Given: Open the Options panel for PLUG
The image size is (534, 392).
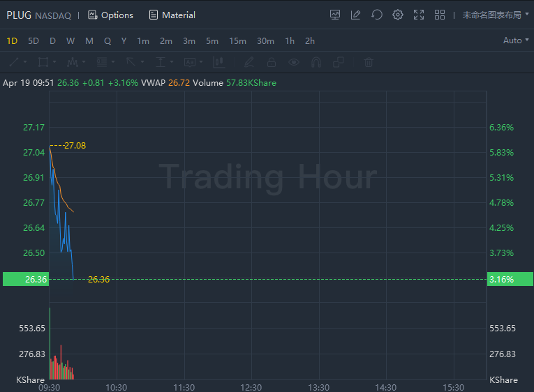Looking at the screenshot, I should point(111,15).
